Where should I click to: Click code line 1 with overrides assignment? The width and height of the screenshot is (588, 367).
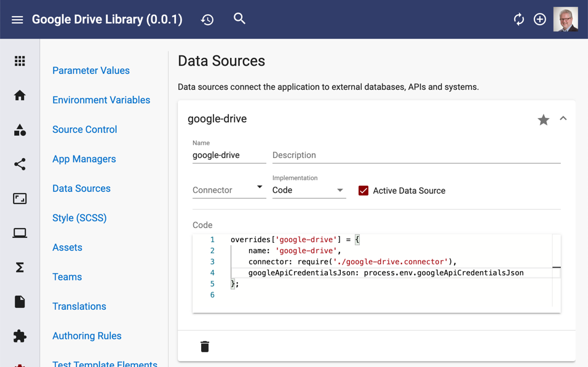click(x=295, y=240)
